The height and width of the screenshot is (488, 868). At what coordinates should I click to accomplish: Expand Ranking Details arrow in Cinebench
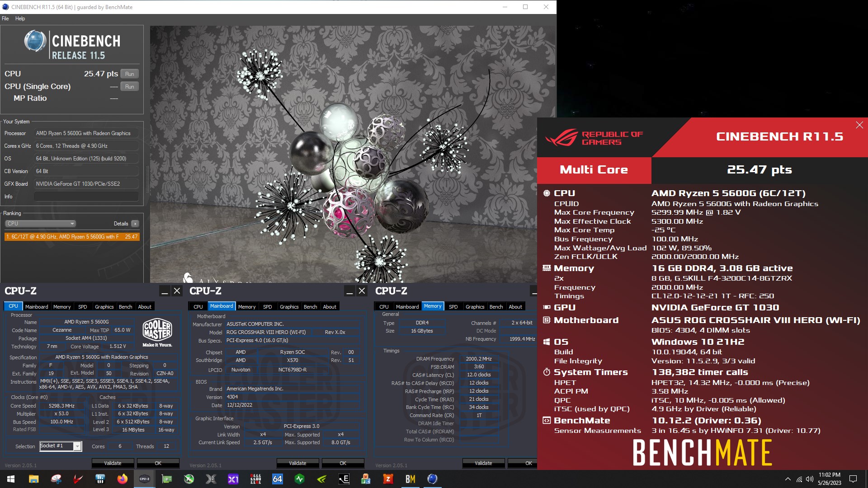[x=135, y=224]
